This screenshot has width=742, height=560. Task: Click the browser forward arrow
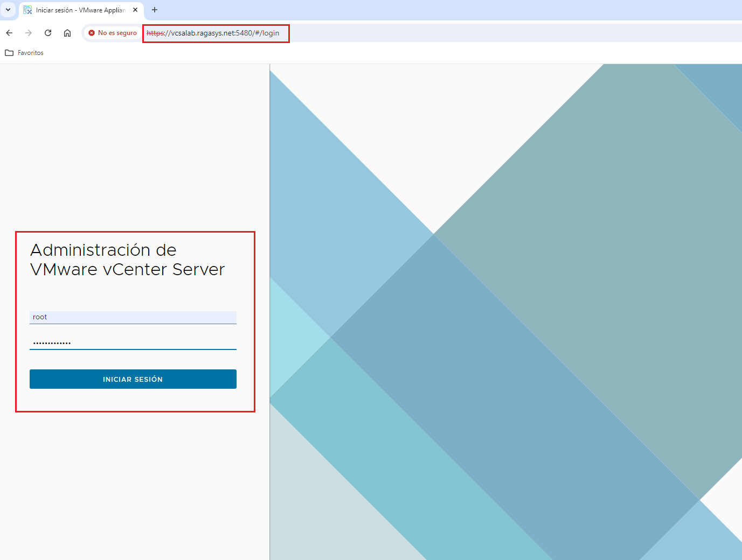(x=29, y=33)
